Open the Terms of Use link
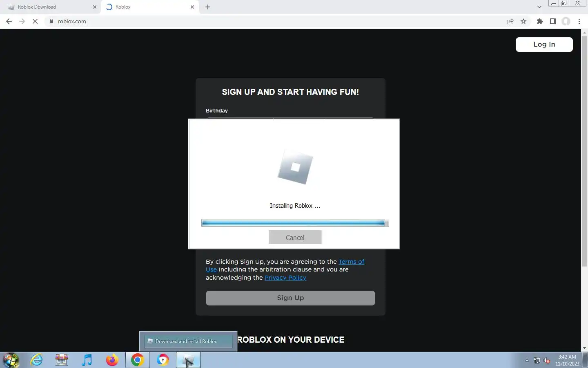 [351, 262]
